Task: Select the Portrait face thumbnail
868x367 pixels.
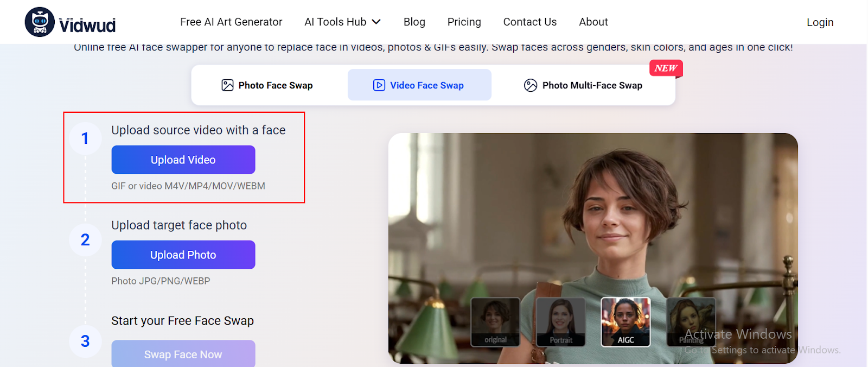Action: pos(560,322)
